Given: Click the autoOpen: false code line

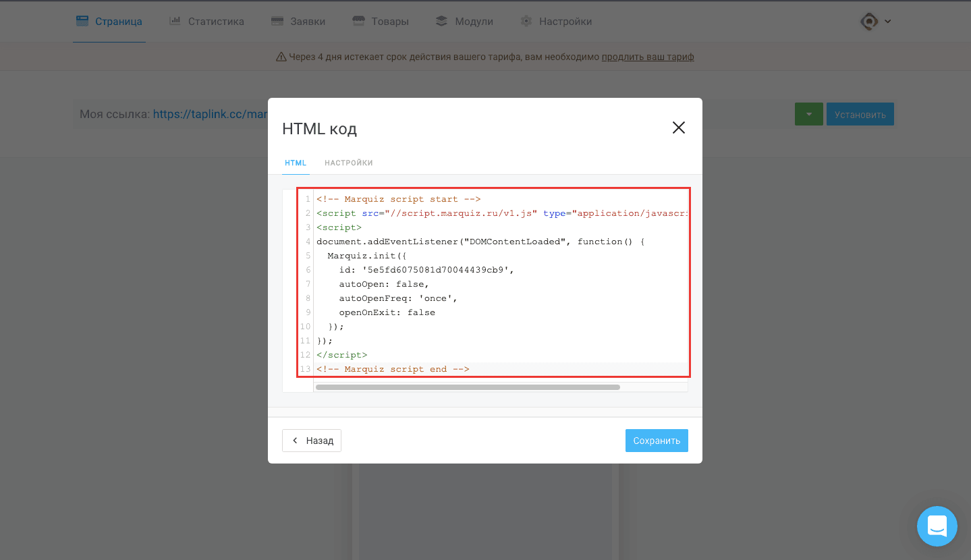Looking at the screenshot, I should (x=384, y=284).
